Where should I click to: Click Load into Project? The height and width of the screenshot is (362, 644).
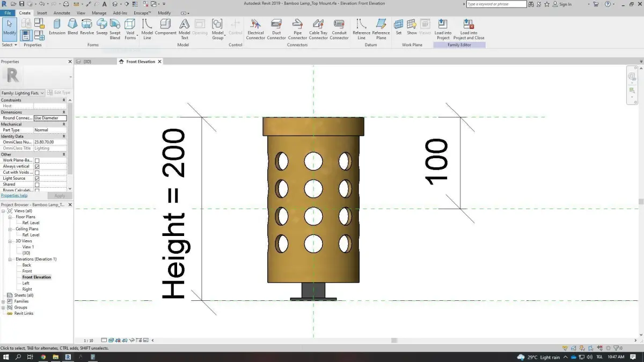443,29
